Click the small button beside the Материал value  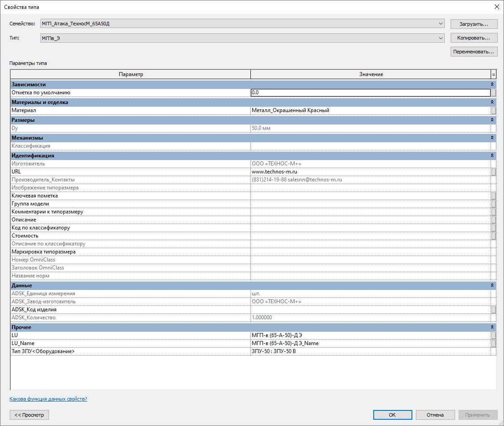493,111
